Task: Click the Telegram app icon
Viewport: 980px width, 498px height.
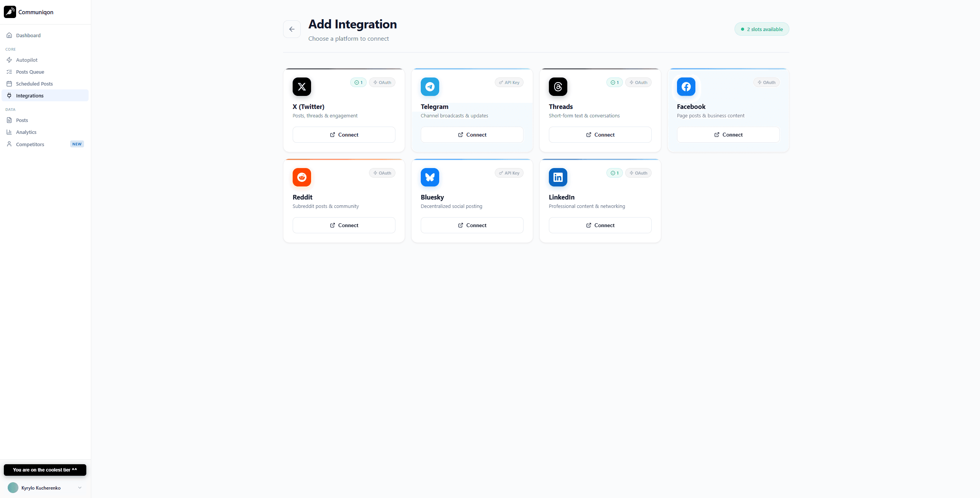Action: 430,87
